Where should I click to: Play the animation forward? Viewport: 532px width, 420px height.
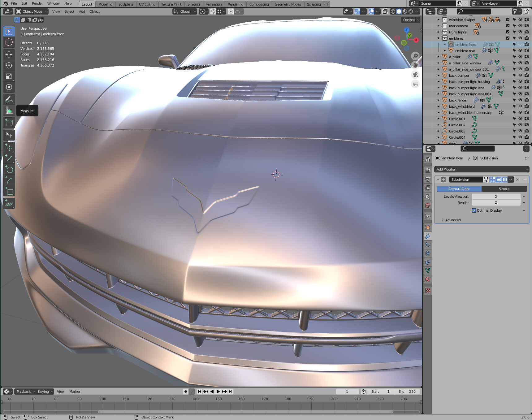click(x=218, y=392)
